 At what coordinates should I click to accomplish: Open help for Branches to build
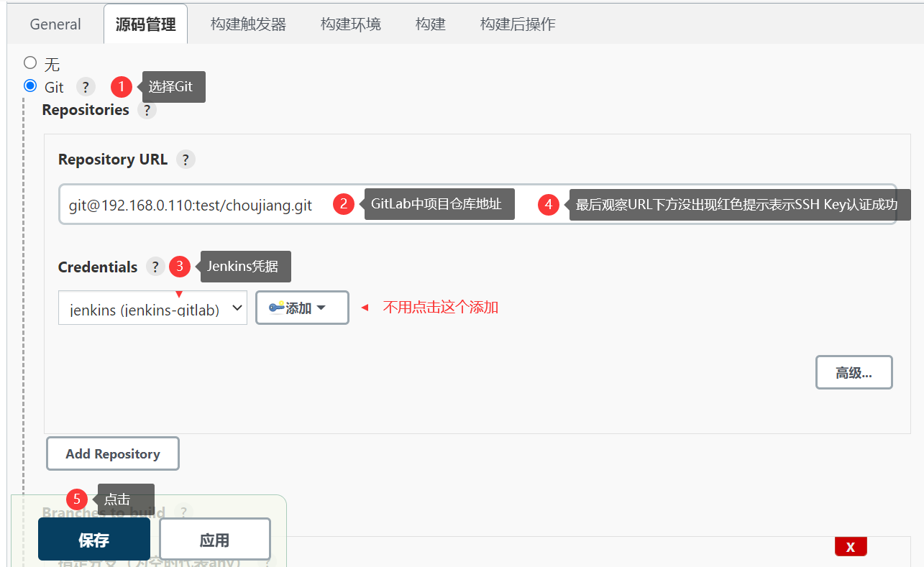(x=183, y=512)
